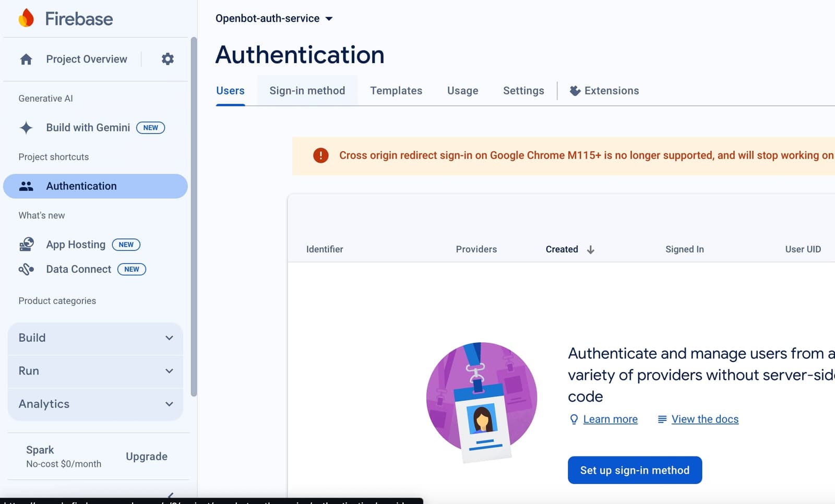This screenshot has height=504, width=835.
Task: Expand the Analytics category
Action: coord(96,404)
